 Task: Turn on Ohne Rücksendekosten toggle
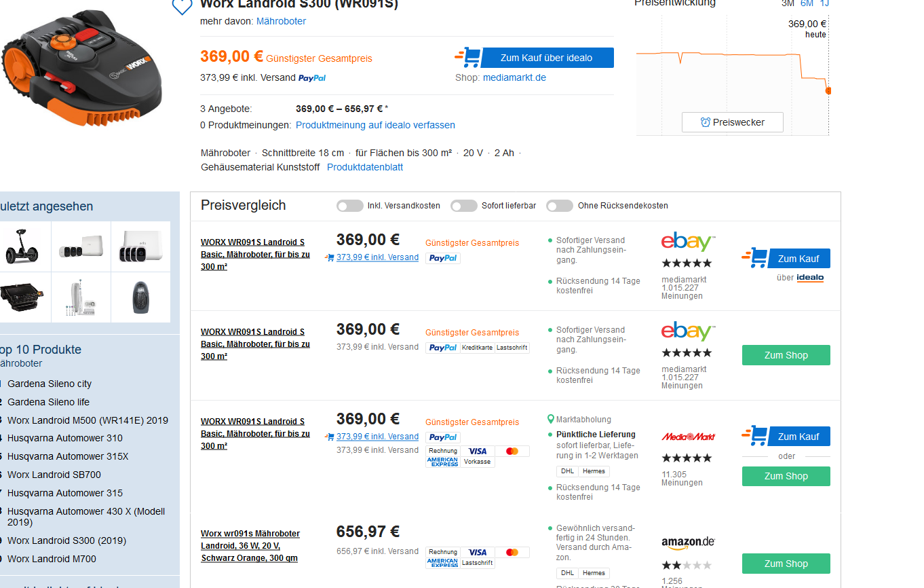pyautogui.click(x=560, y=206)
